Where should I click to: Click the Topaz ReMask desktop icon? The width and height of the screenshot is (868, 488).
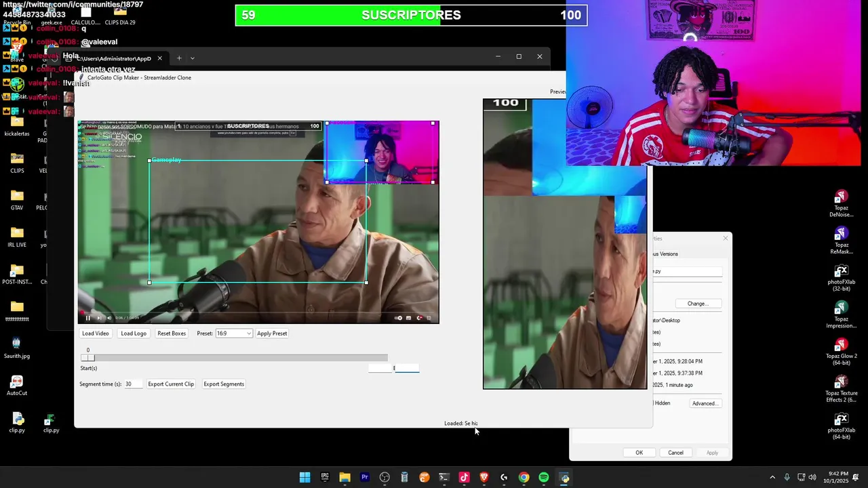tap(842, 241)
